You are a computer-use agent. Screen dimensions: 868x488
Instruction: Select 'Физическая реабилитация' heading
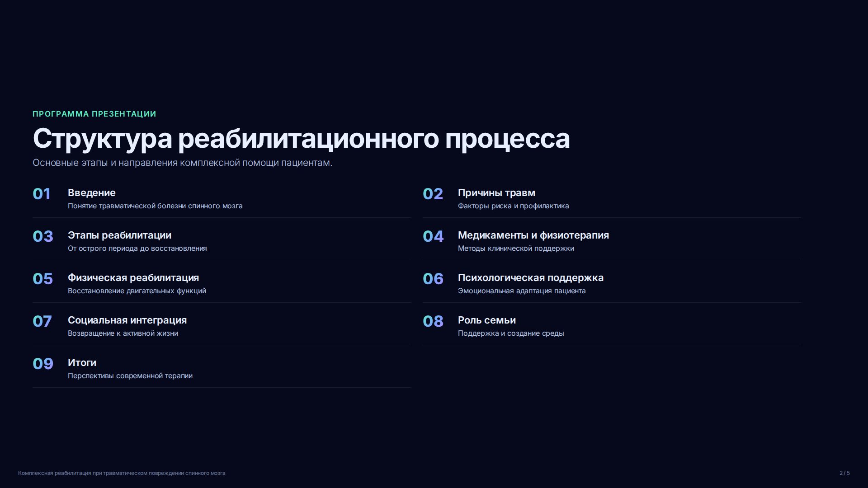pyautogui.click(x=133, y=278)
